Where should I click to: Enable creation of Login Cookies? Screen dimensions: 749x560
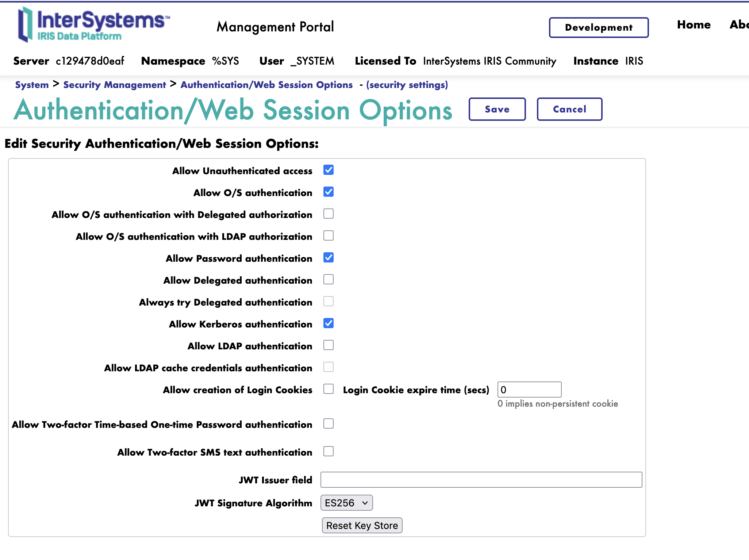tap(329, 389)
